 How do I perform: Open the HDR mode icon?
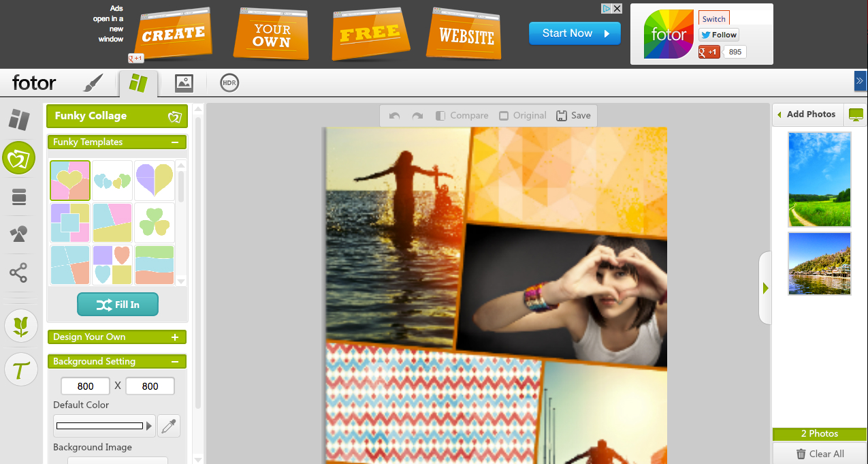[x=229, y=83]
